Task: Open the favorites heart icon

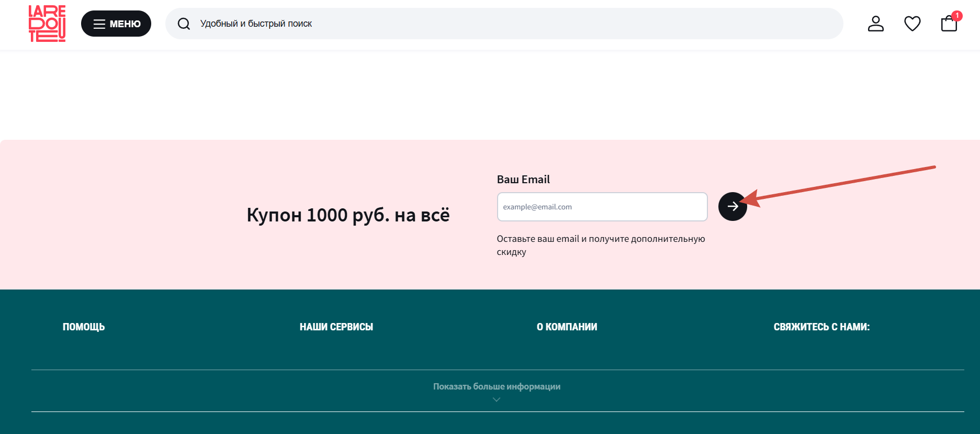Action: (913, 24)
